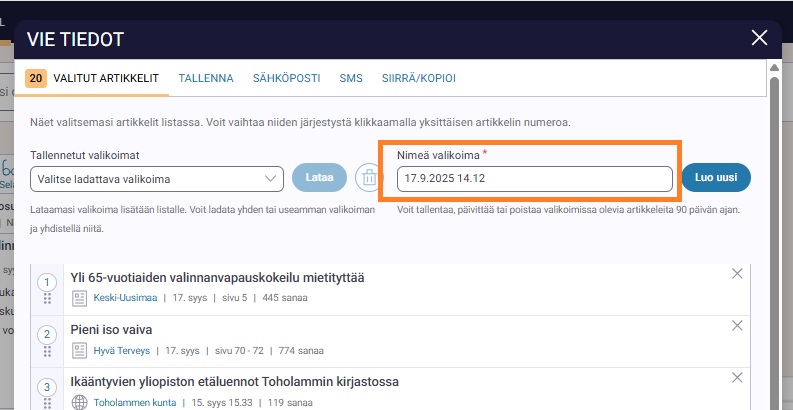
Task: Open the Valitse ladattava valikoima dropdown
Action: coord(157,179)
